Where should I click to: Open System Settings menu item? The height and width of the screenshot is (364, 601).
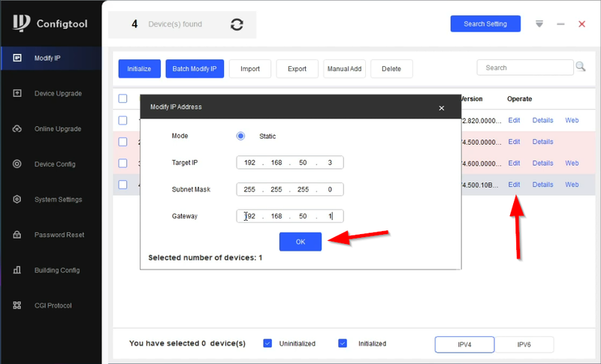pos(59,200)
